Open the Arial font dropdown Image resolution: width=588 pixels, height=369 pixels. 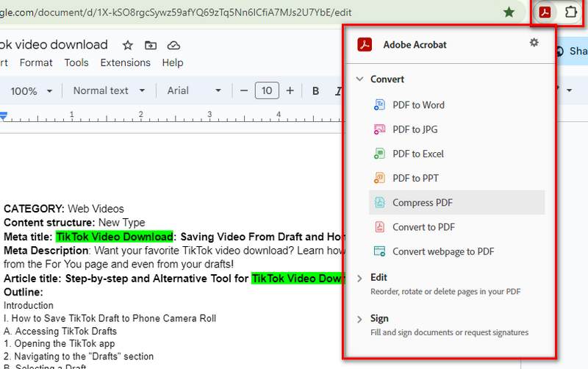pos(194,90)
